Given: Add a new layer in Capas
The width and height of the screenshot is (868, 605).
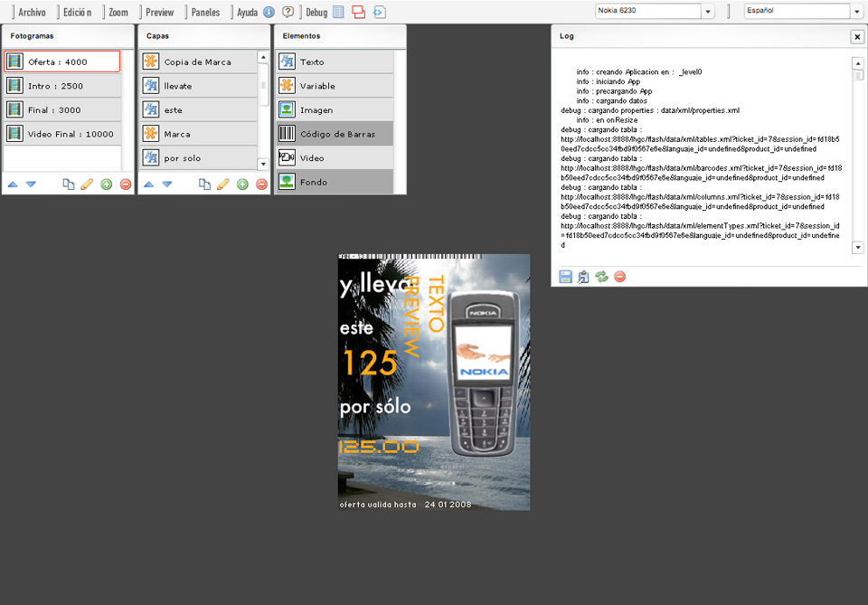Looking at the screenshot, I should 242,184.
